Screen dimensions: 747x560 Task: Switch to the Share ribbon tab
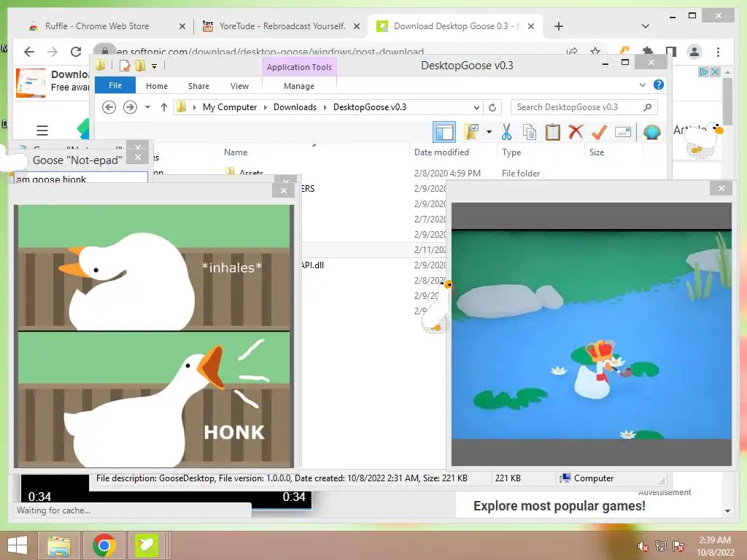tap(198, 86)
